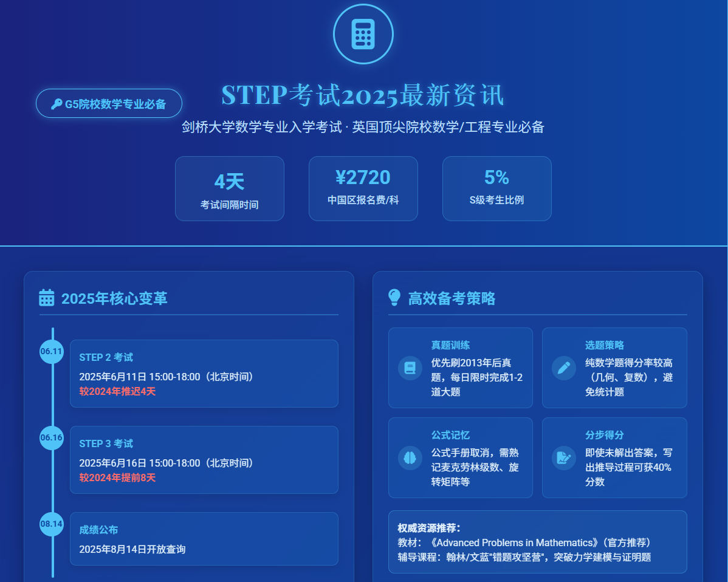This screenshot has height=582, width=728.
Task: Open the ¥2720 中国区报名费 stat card
Action: tap(363, 188)
